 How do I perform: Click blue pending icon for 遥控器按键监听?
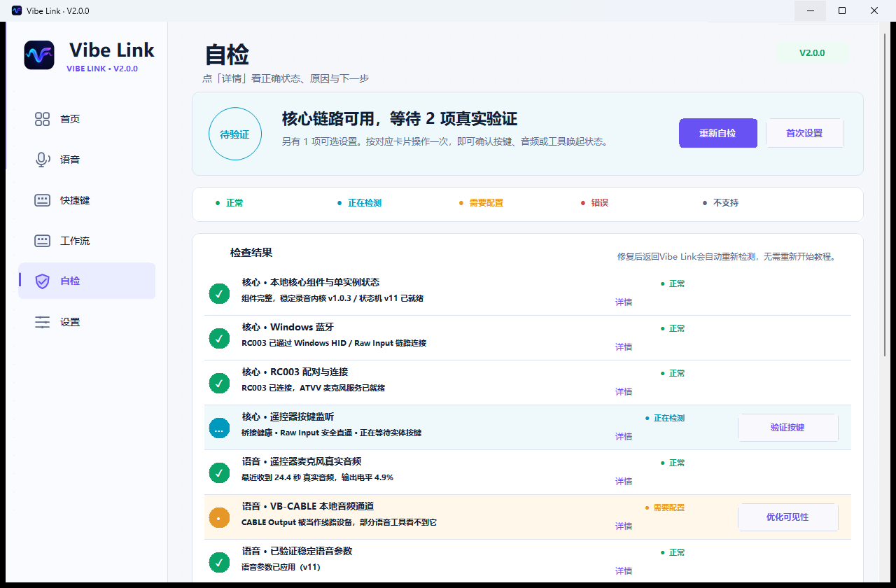point(220,428)
